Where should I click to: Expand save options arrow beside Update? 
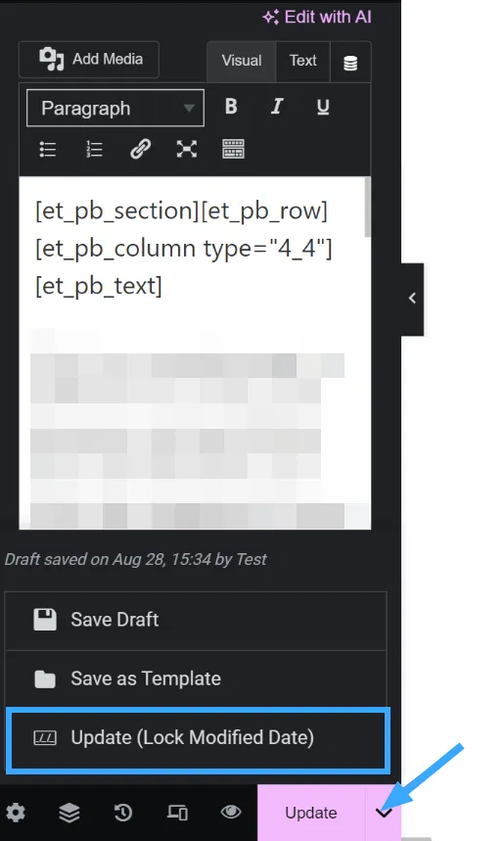[384, 814]
